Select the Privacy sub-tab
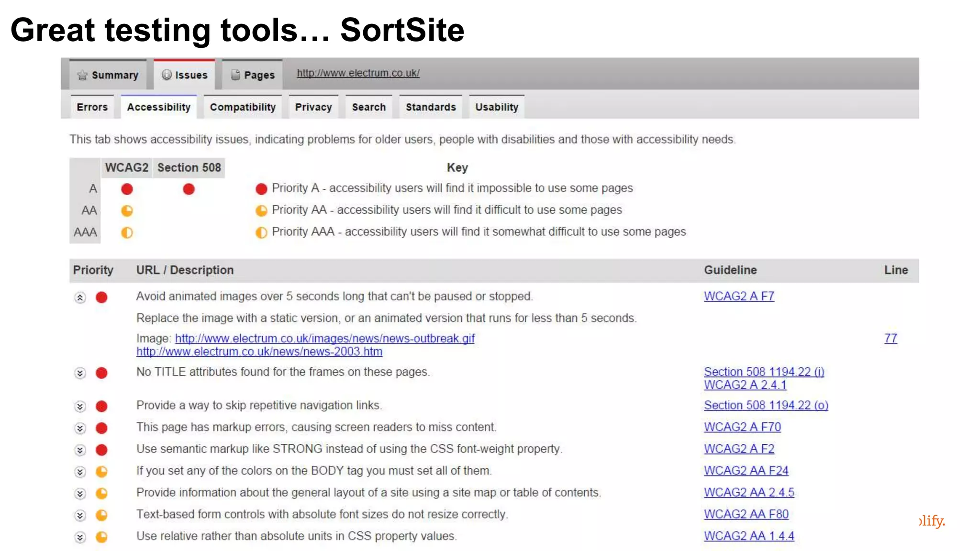Viewport: 980px width, 551px height. [313, 107]
